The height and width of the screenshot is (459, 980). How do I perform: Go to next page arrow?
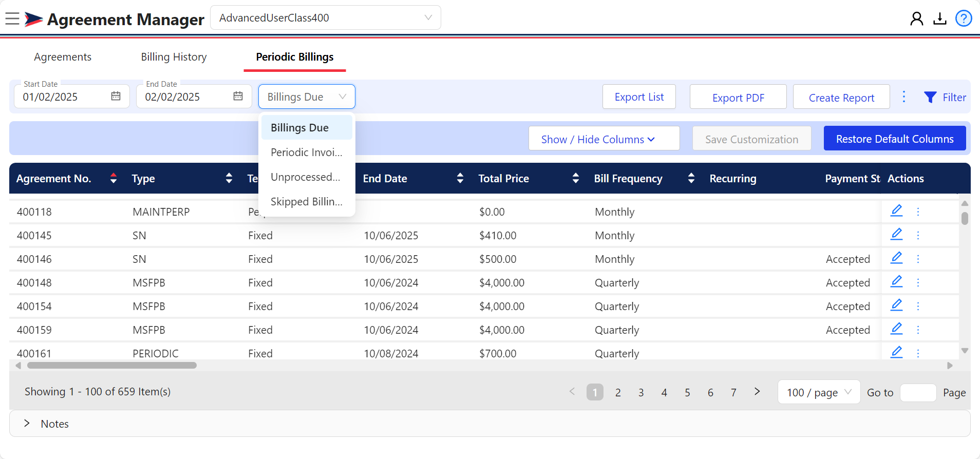point(757,392)
